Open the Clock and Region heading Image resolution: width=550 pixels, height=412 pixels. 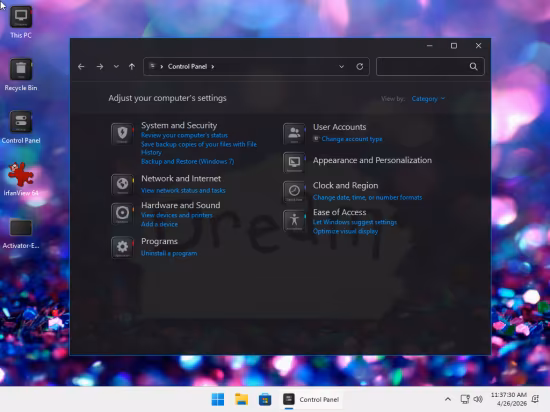(x=346, y=185)
